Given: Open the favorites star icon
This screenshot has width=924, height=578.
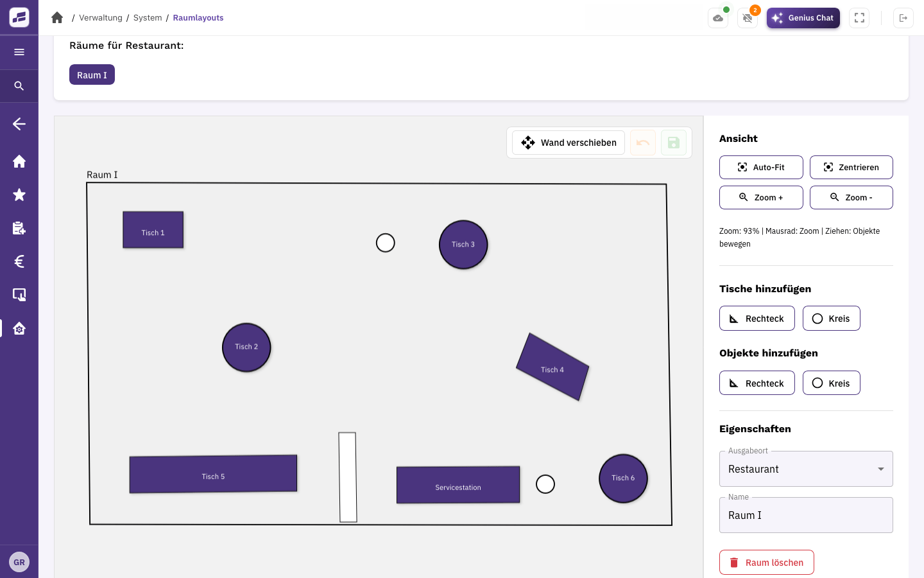Looking at the screenshot, I should tap(19, 195).
